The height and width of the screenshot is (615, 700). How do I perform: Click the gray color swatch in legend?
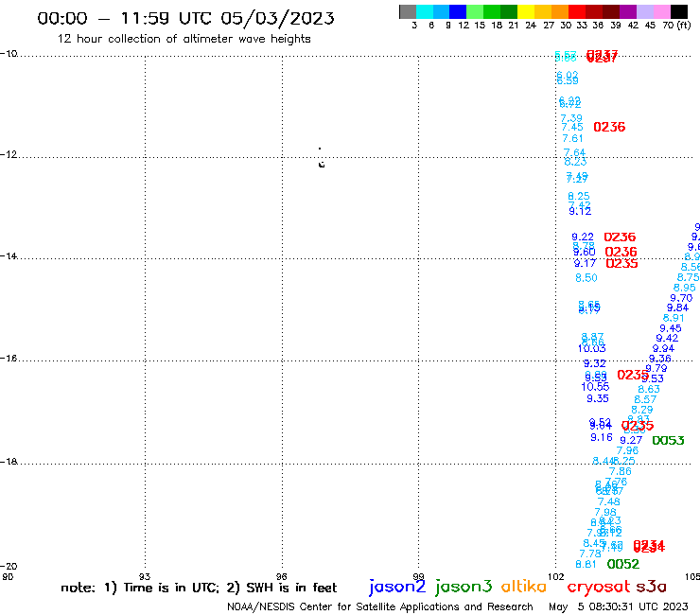tap(408, 11)
